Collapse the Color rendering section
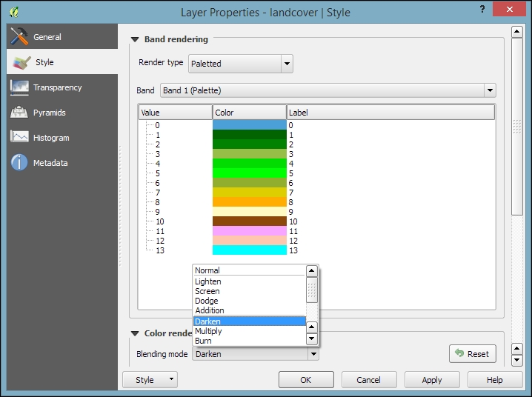532x397 pixels. pos(135,333)
